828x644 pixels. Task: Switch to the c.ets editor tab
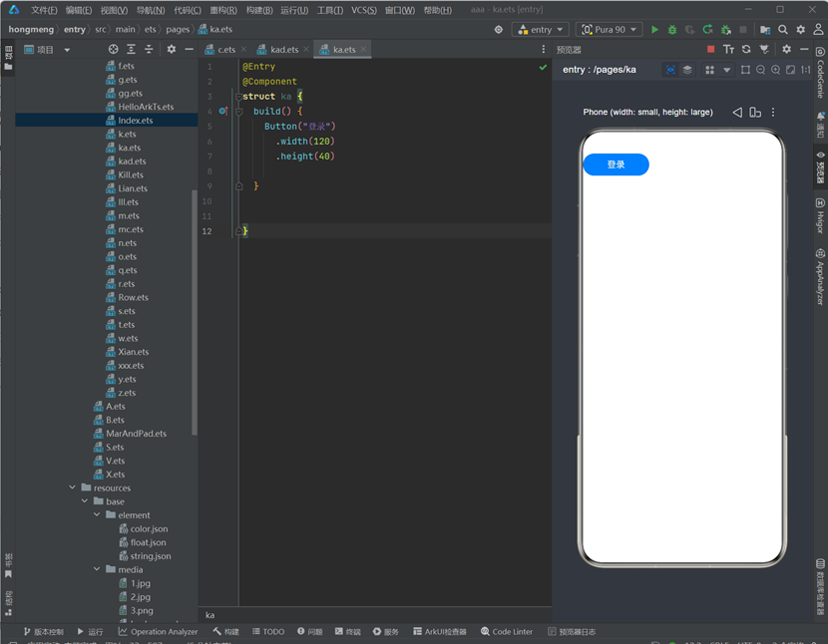(226, 49)
